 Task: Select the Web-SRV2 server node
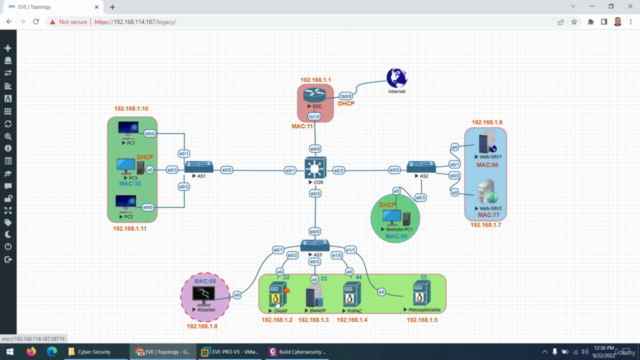tap(488, 192)
